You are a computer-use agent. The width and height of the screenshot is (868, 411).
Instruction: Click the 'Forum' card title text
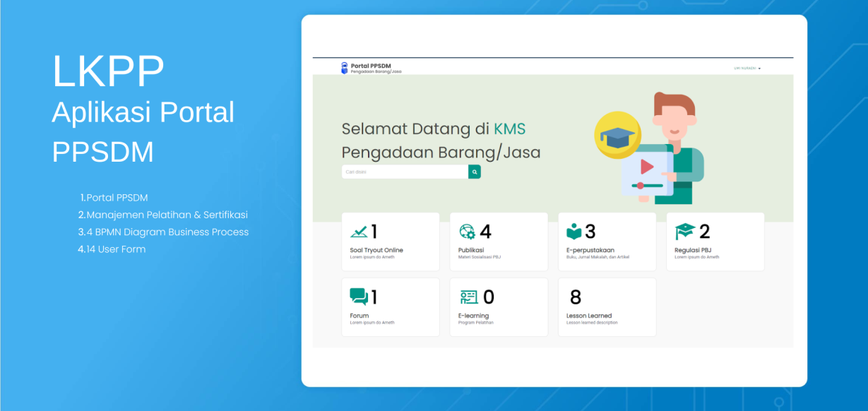359,316
